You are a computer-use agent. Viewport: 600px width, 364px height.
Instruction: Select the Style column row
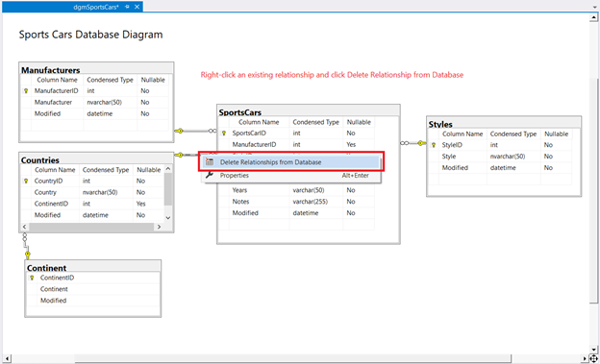click(x=500, y=157)
